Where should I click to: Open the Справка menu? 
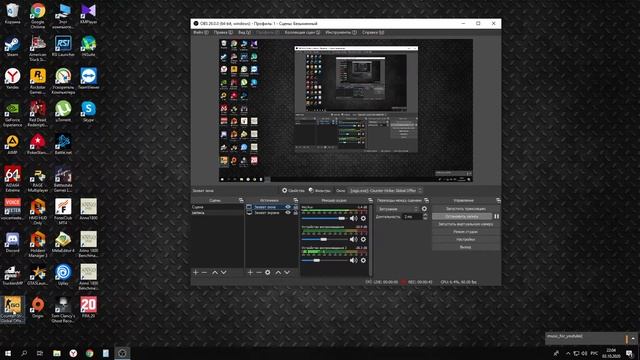373,32
